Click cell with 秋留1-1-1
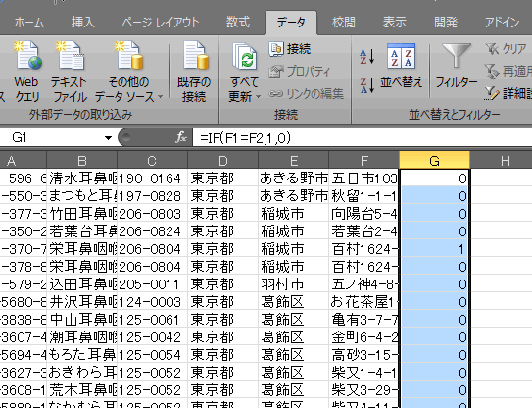 point(364,196)
